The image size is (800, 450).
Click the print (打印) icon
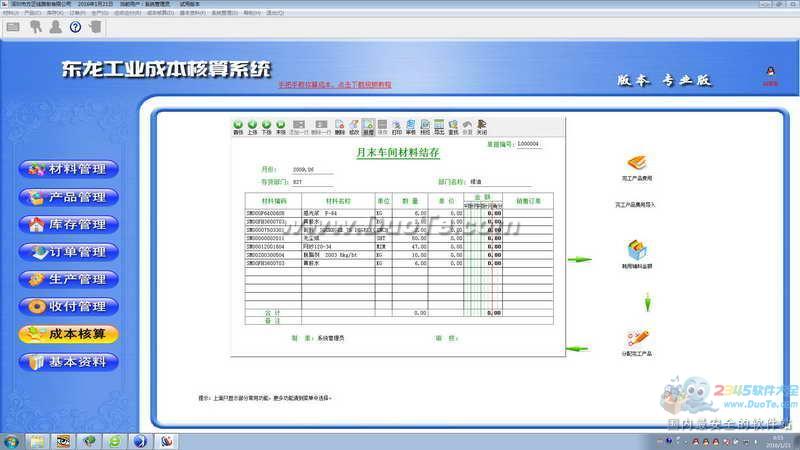pos(397,127)
